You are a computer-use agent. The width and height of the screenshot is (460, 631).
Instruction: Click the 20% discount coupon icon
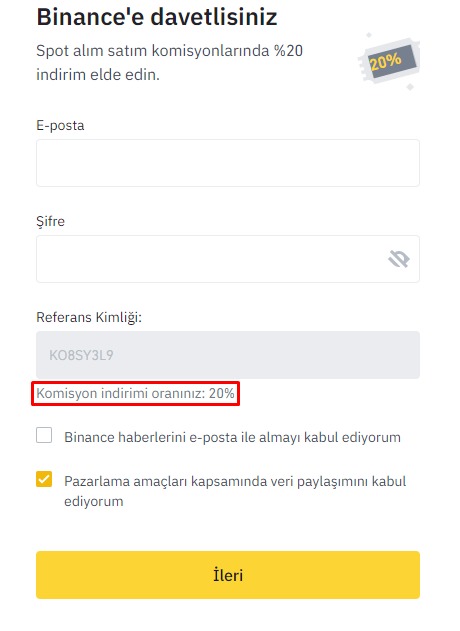pos(390,61)
